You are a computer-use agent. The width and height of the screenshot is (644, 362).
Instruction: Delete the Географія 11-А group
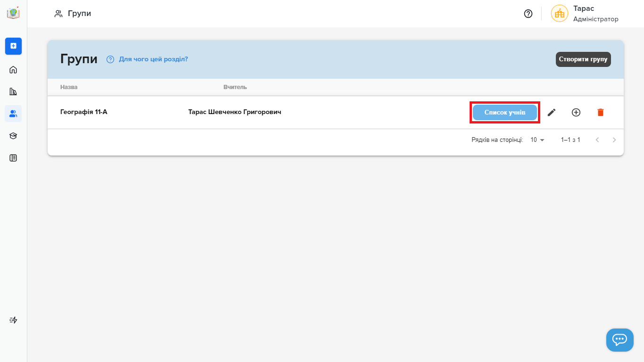(601, 112)
